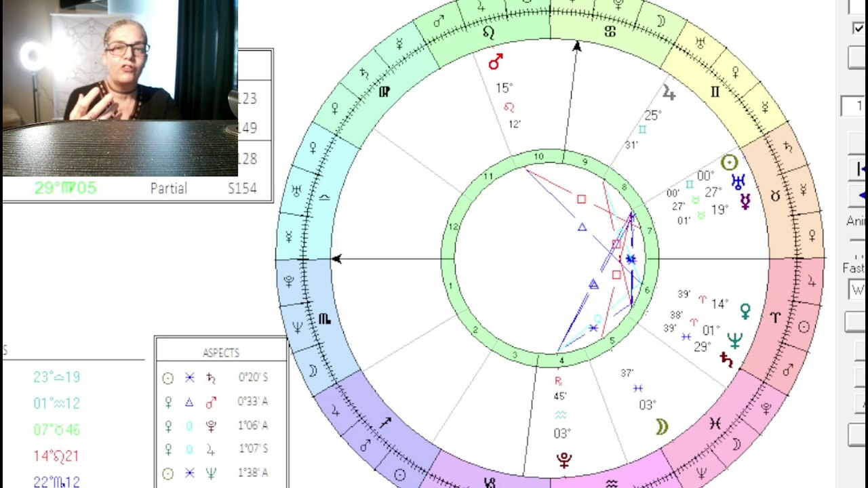Click the green 29° Virgo 05 value
Screen dimensions: 868x488
tap(65, 188)
